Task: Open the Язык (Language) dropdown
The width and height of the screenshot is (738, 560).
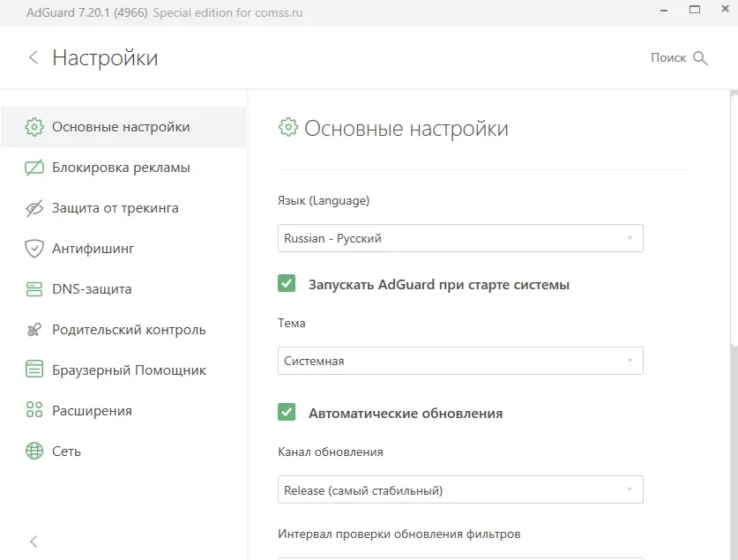Action: click(459, 238)
